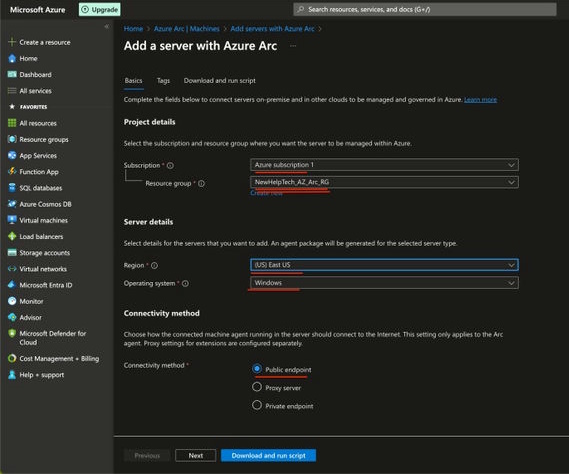This screenshot has height=474, width=569.
Task: Click the Azure Arc | Machines breadcrumb
Action: click(x=187, y=29)
